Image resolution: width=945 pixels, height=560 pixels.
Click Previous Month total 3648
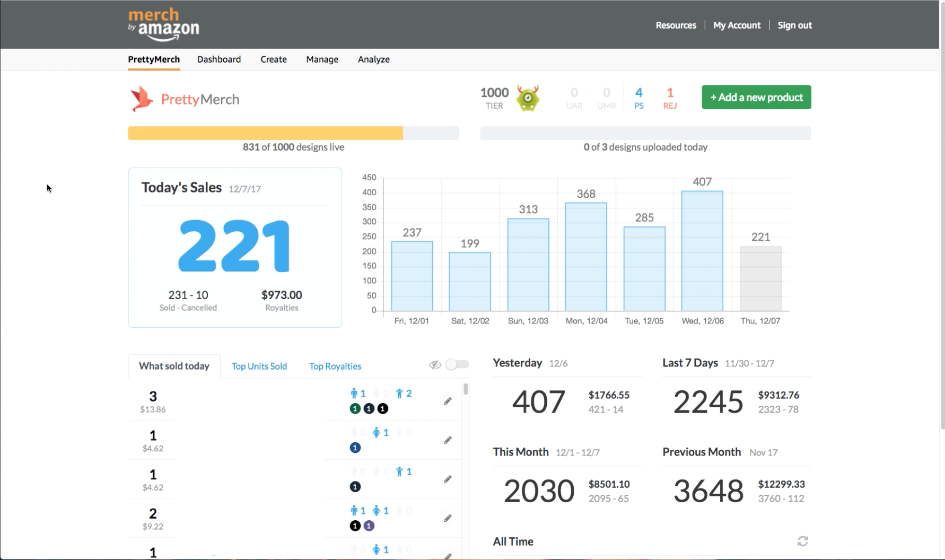coord(708,491)
